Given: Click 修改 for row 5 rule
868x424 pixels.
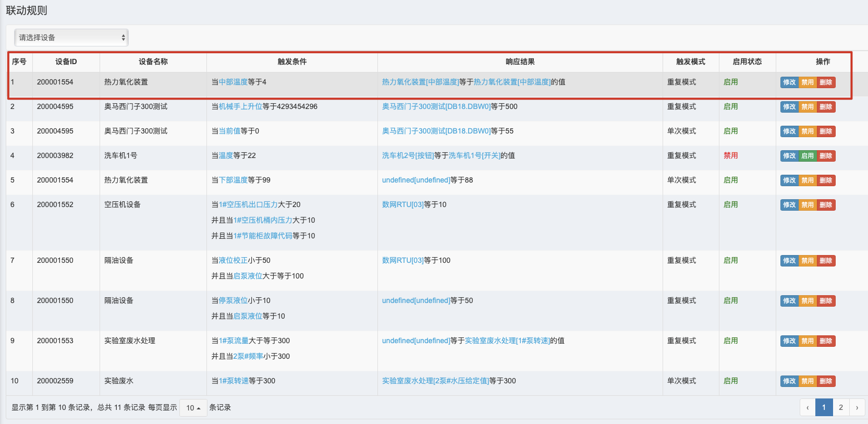Looking at the screenshot, I should tap(789, 180).
